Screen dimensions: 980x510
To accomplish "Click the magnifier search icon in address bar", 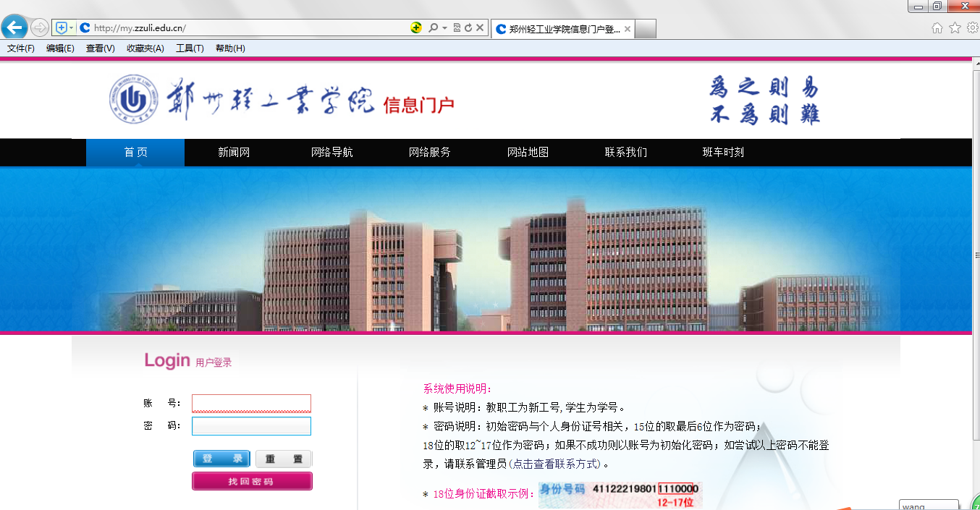I will (433, 27).
